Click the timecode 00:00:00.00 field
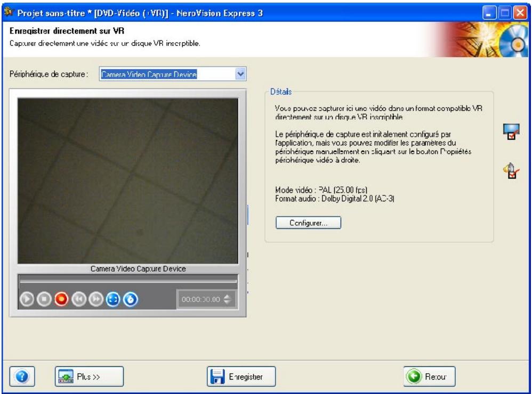Image resolution: width=532 pixels, height=394 pixels. (201, 299)
